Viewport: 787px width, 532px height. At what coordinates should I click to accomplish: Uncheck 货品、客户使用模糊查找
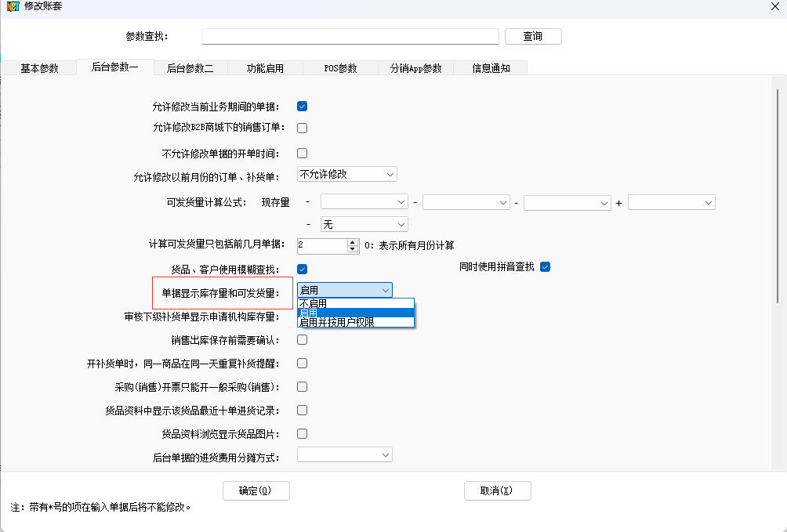coord(302,270)
